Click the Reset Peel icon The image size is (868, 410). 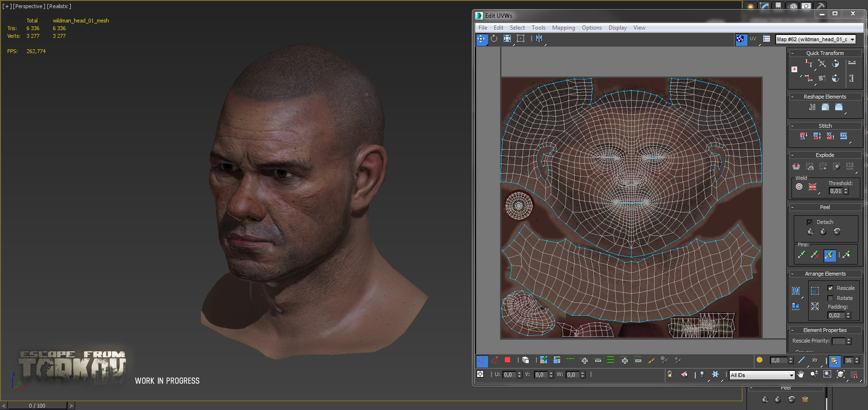pyautogui.click(x=837, y=232)
